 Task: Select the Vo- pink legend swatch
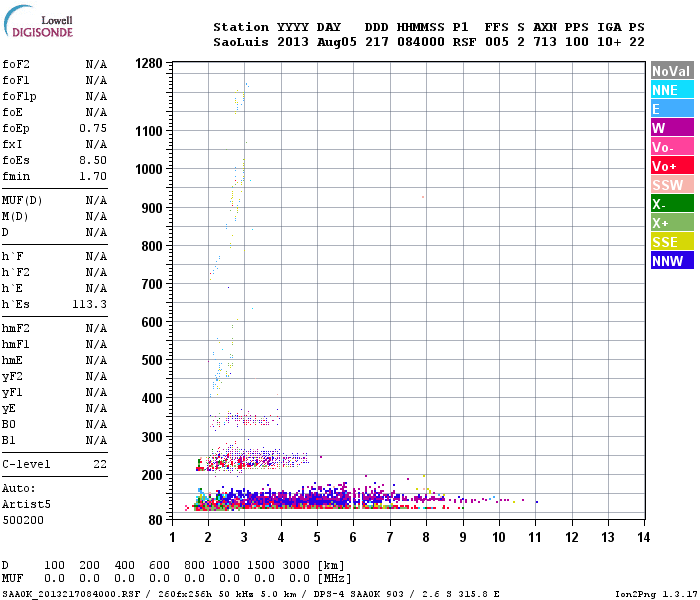point(672,147)
